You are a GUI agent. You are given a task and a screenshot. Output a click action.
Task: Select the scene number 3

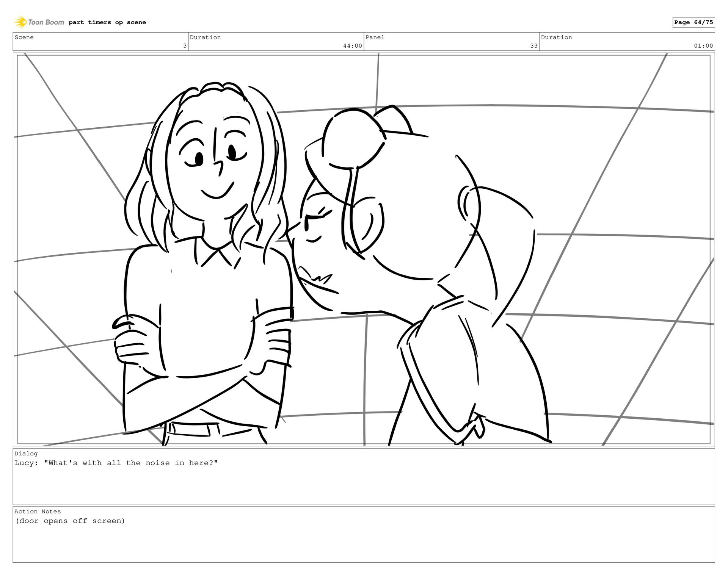coord(185,46)
